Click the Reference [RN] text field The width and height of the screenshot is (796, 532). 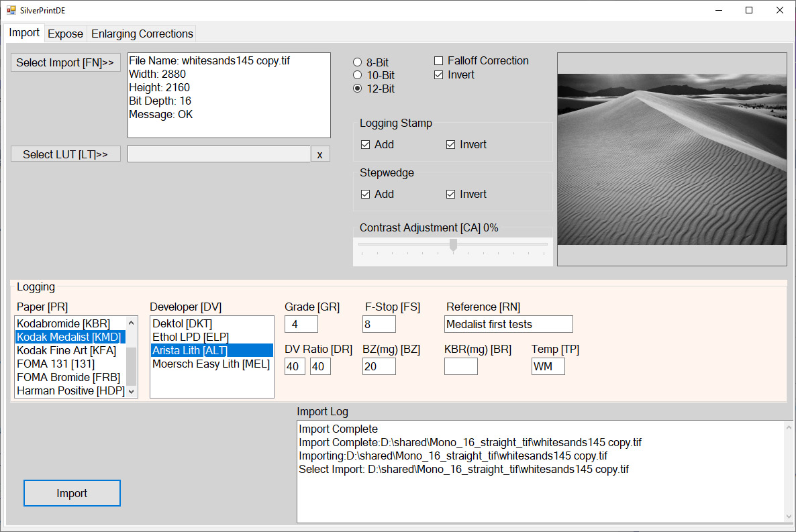508,325
